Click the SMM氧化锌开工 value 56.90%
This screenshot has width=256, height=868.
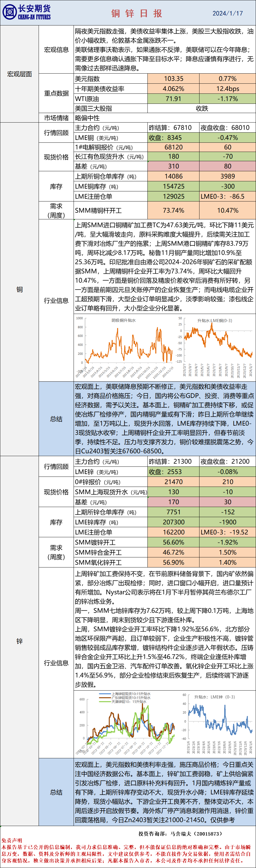click(x=173, y=563)
